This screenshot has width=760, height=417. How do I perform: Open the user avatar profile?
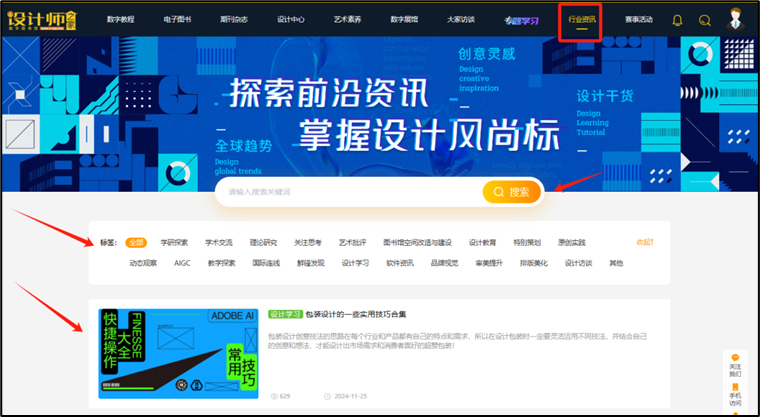click(x=738, y=19)
